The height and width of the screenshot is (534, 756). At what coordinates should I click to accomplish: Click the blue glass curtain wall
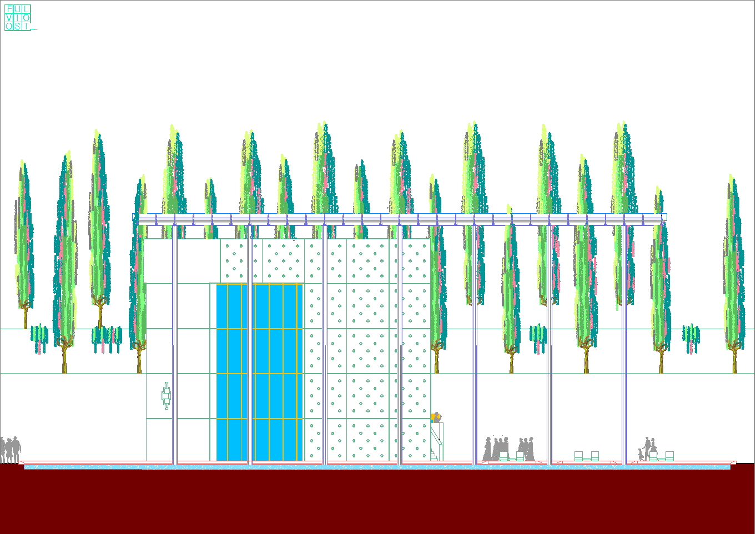259,372
